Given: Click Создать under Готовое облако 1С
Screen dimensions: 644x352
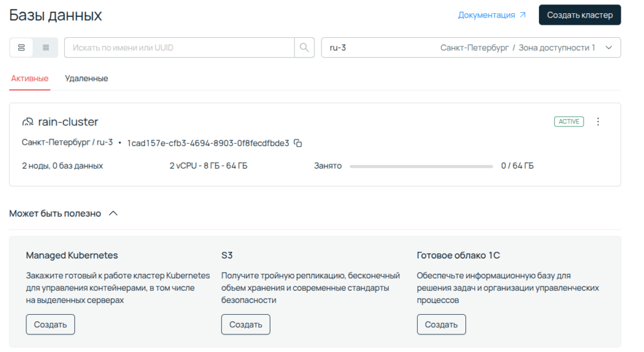Looking at the screenshot, I should click(x=441, y=325).
